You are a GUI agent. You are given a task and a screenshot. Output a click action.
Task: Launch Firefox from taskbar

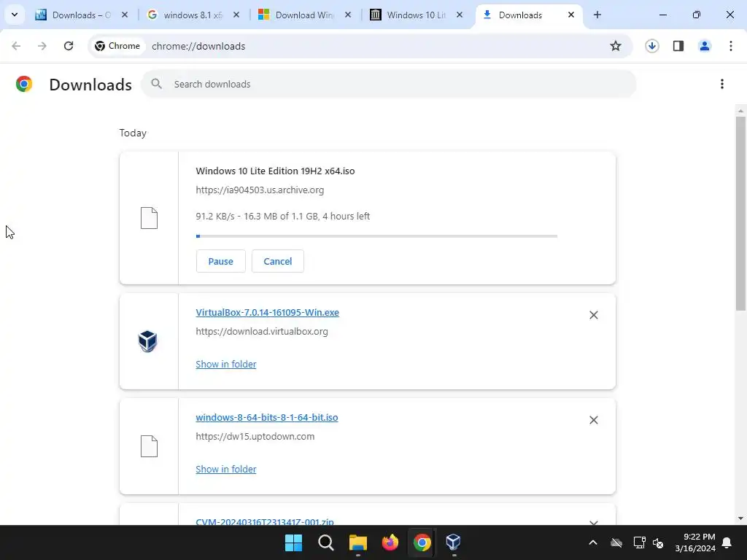390,542
